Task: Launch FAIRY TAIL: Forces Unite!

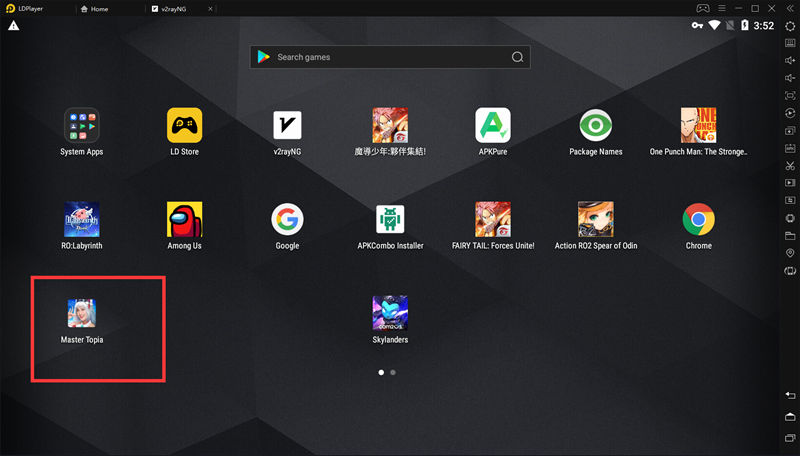Action: [x=493, y=219]
